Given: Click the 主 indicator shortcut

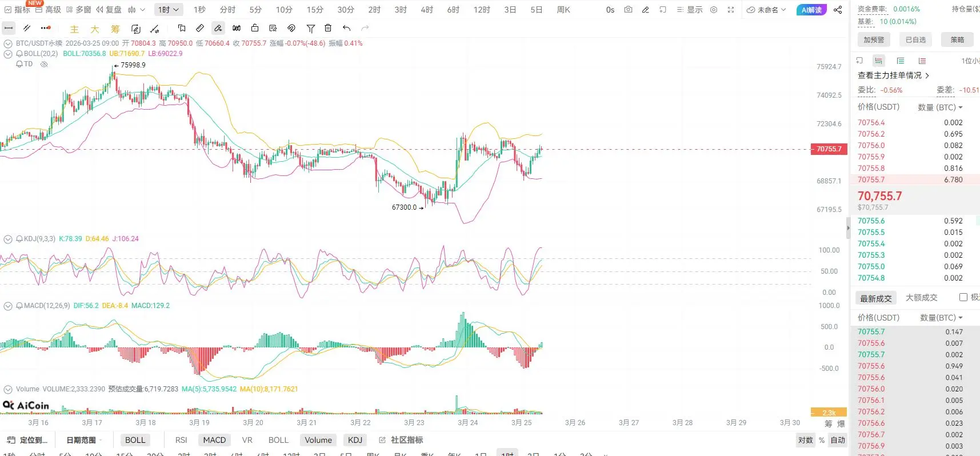Looking at the screenshot, I should click(74, 29).
